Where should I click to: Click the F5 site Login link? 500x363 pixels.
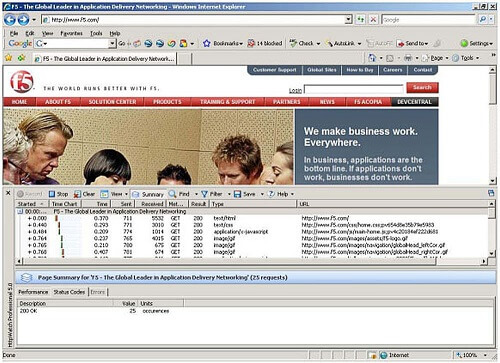point(295,90)
